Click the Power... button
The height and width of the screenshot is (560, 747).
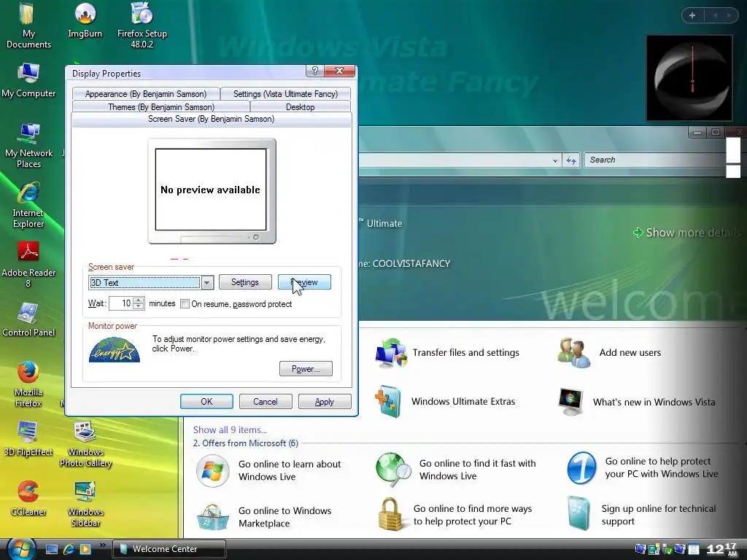(x=306, y=368)
